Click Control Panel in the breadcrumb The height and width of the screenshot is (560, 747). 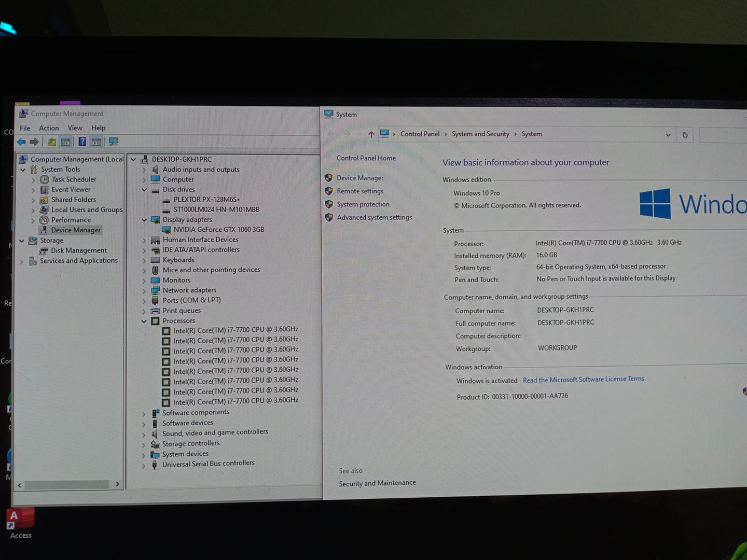coord(420,134)
